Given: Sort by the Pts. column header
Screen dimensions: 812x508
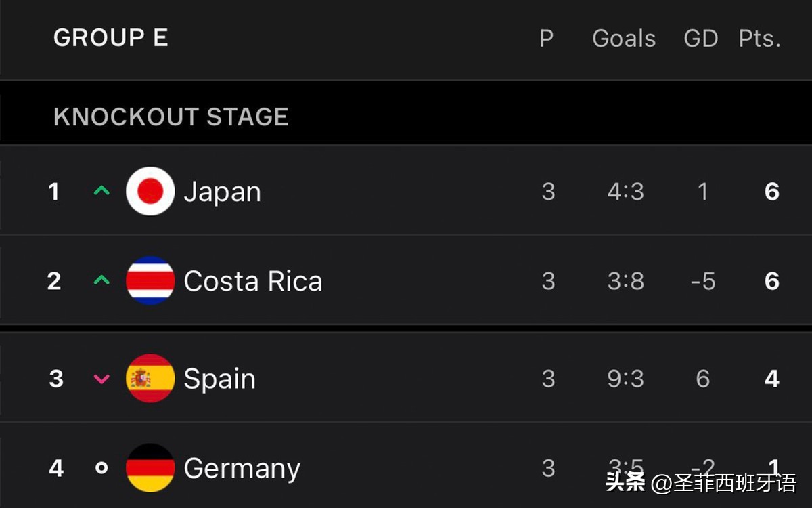Looking at the screenshot, I should click(759, 39).
